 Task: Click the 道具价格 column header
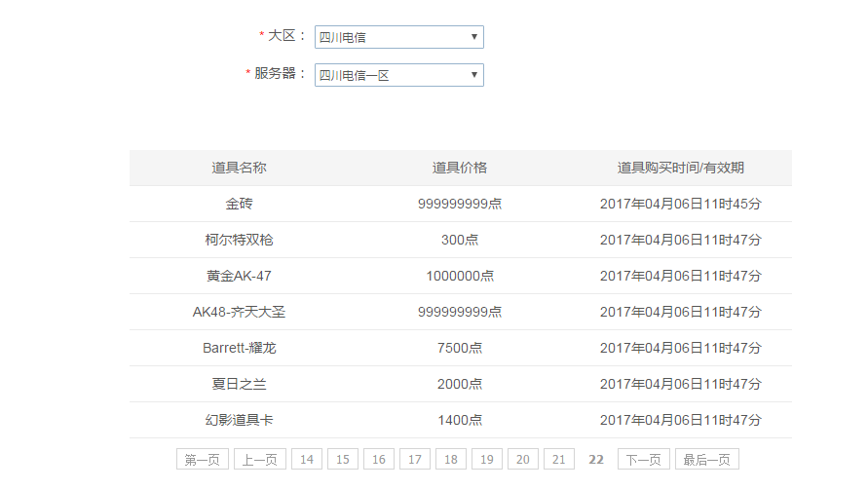pyautogui.click(x=460, y=168)
